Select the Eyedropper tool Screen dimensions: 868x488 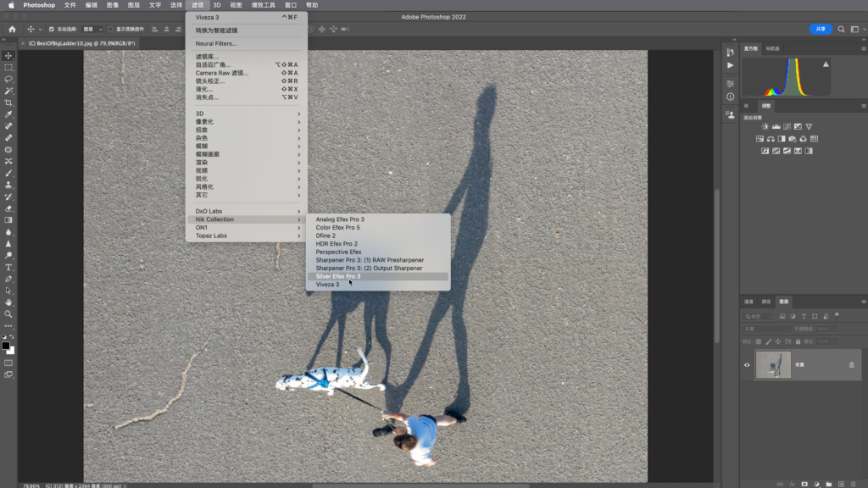pyautogui.click(x=8, y=114)
